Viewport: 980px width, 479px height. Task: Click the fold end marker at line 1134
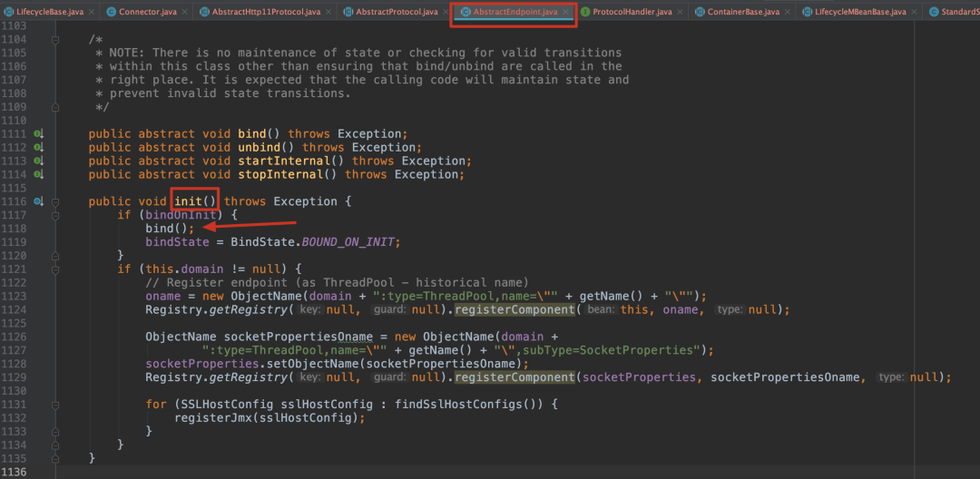tap(55, 445)
